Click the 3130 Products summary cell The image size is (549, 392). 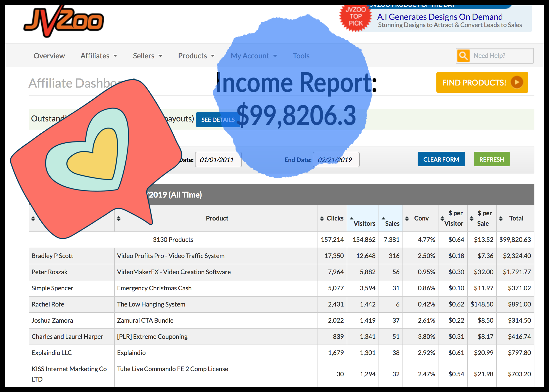(173, 240)
